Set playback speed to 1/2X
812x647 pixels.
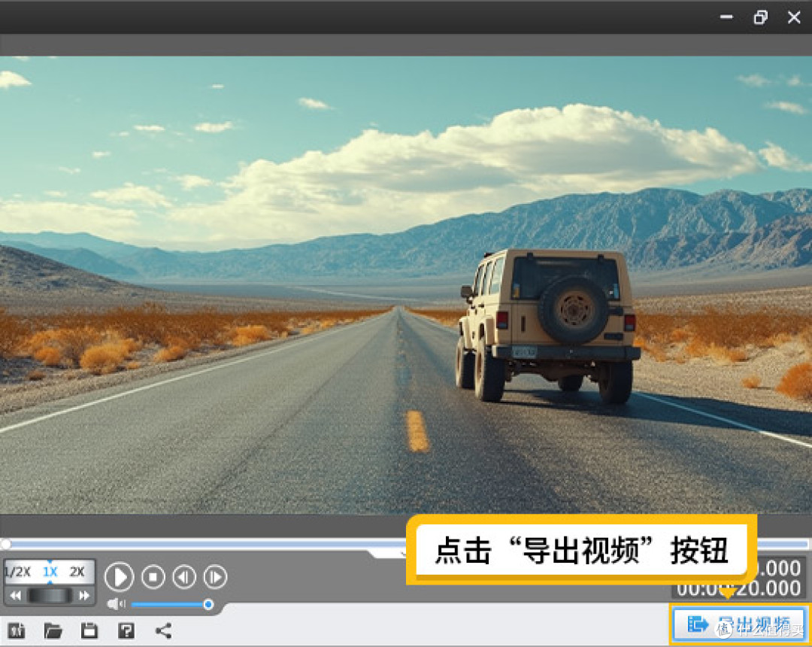pos(18,572)
